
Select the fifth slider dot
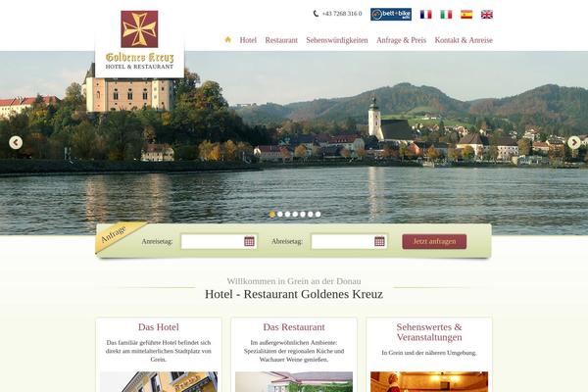point(303,215)
